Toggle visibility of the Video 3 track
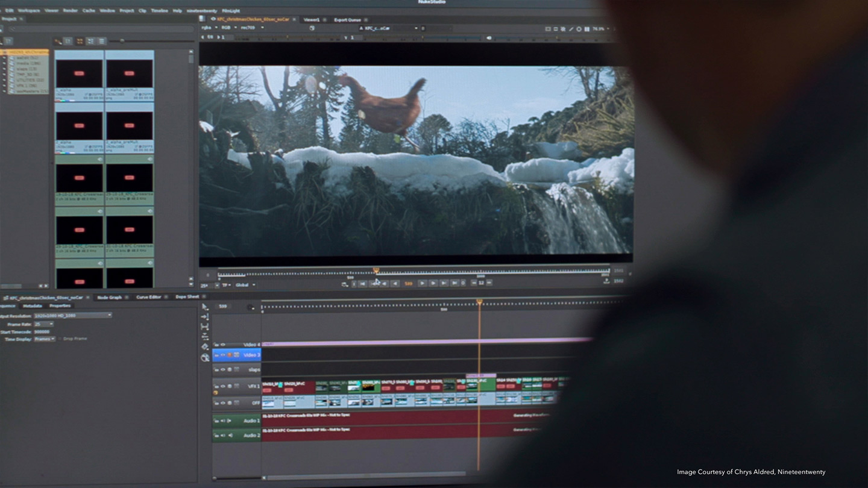Image resolution: width=868 pixels, height=488 pixels. (x=223, y=355)
